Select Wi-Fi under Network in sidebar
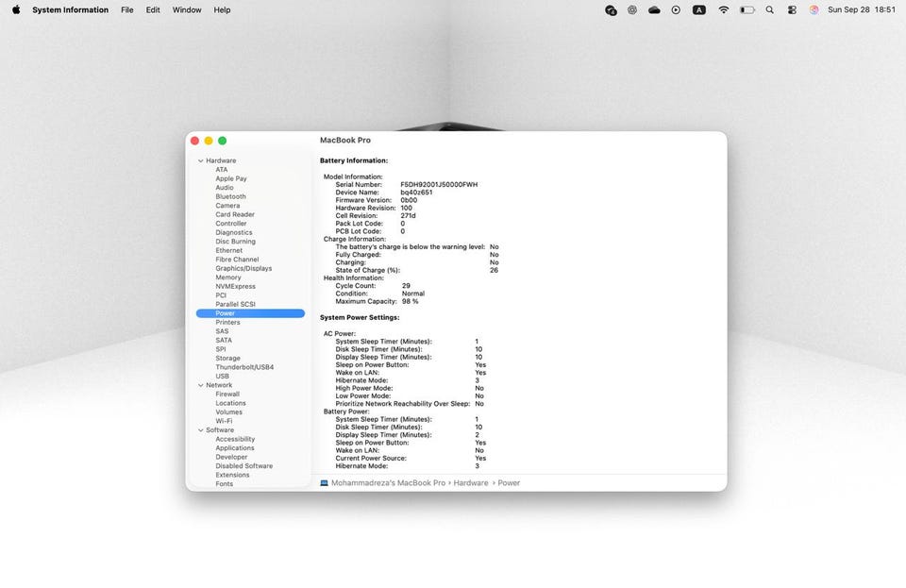The width and height of the screenshot is (906, 588). tap(224, 421)
